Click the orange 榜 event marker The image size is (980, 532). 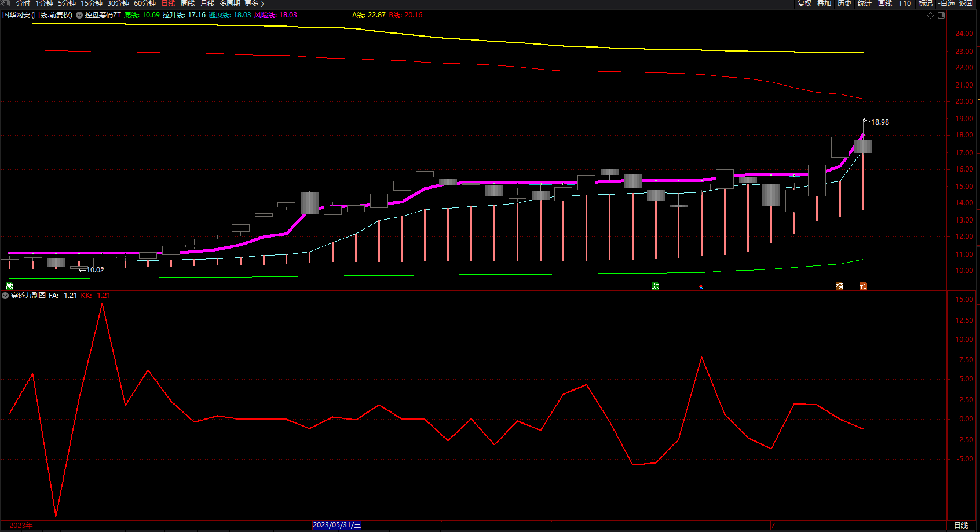tap(840, 286)
